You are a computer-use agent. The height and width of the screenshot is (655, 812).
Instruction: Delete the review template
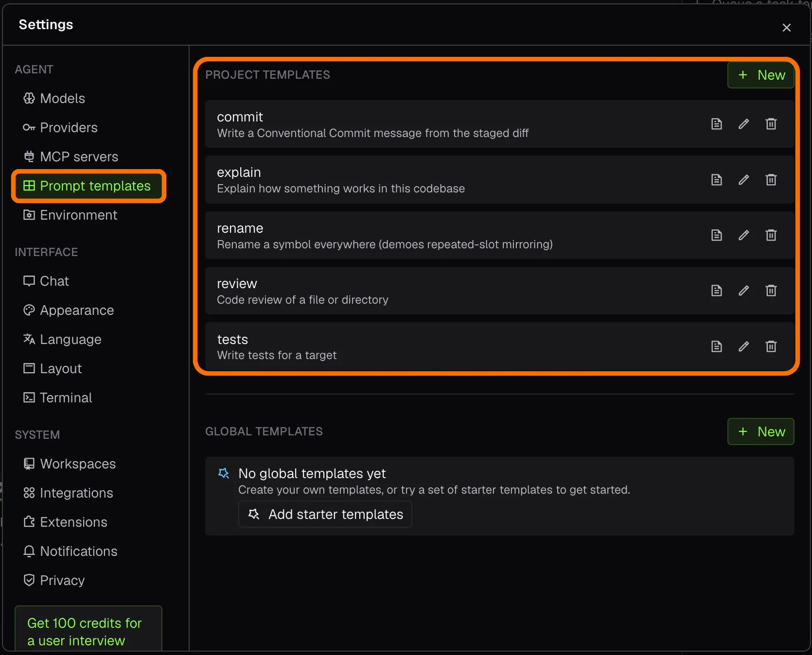pos(771,291)
